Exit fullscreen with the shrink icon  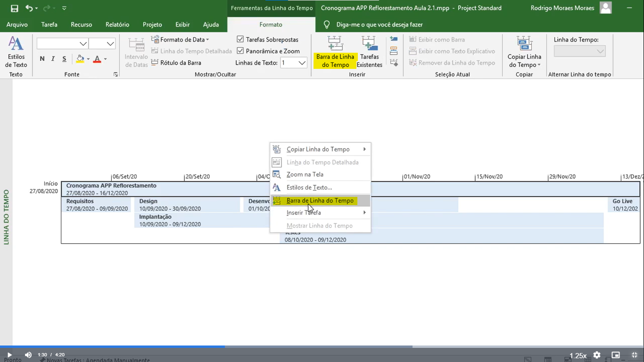(x=635, y=355)
